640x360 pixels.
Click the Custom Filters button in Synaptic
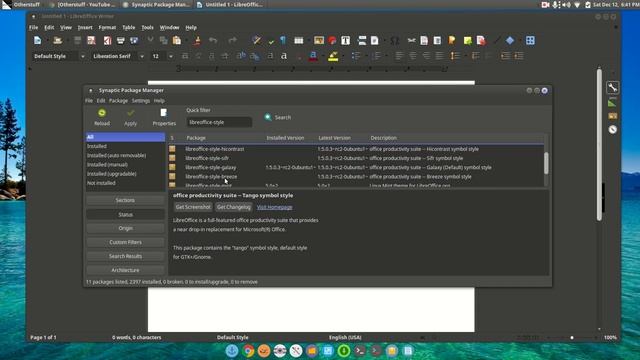tap(125, 242)
